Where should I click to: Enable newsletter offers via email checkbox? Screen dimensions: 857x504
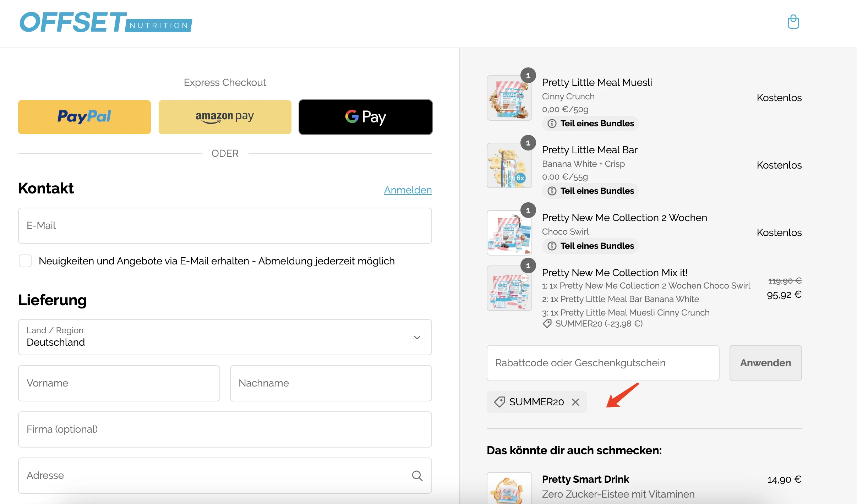tap(26, 261)
